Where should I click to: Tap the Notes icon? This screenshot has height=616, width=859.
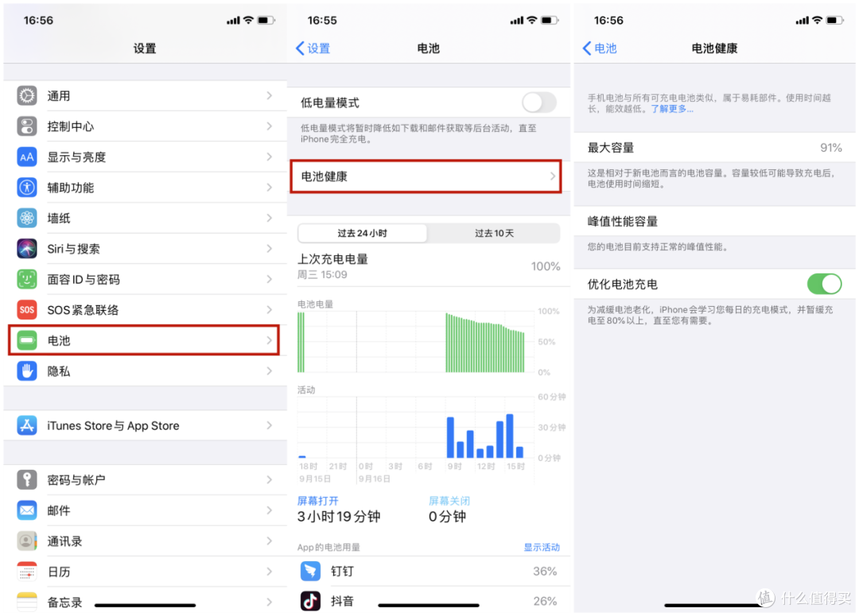(27, 602)
